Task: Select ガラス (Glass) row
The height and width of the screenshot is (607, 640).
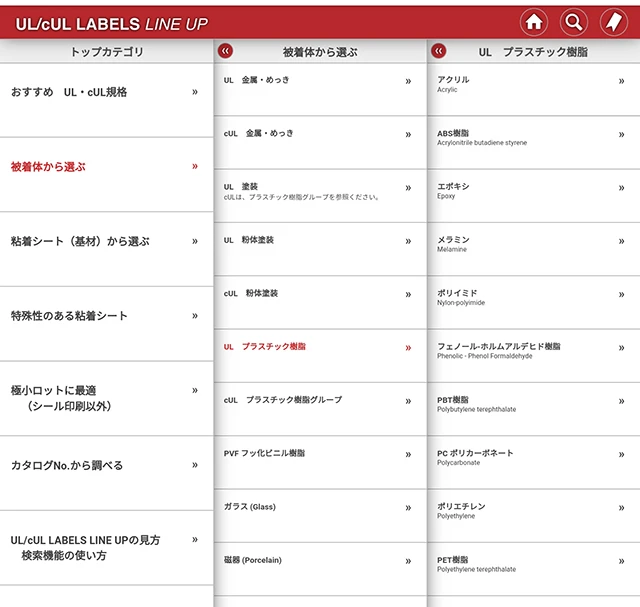Action: tap(320, 516)
